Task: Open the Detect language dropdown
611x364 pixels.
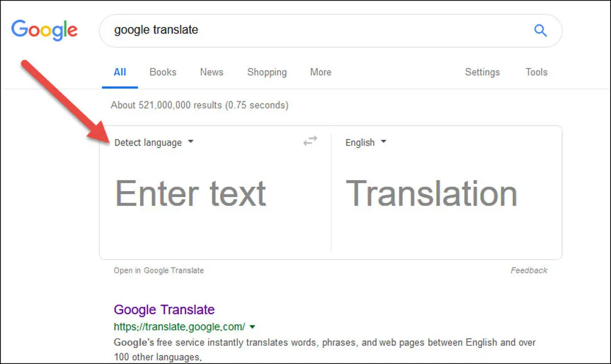Action: click(154, 143)
